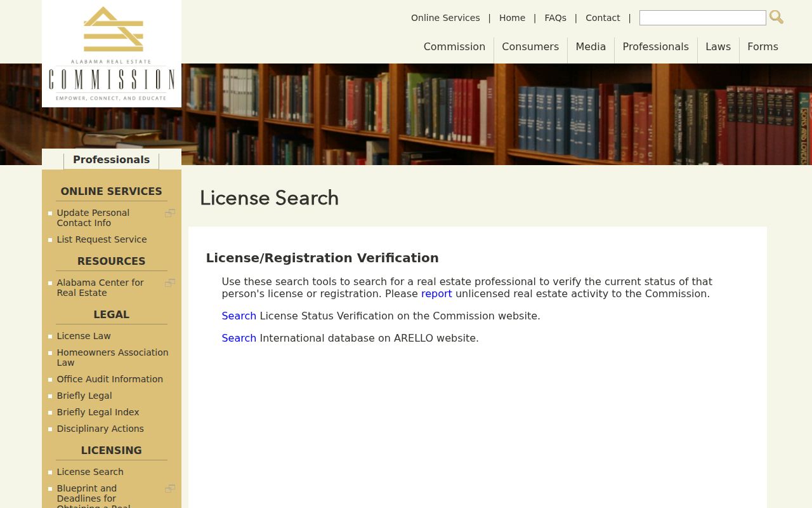Click external-link icon beside Alabama Center for Real Estate
The image size is (812, 508).
[170, 283]
